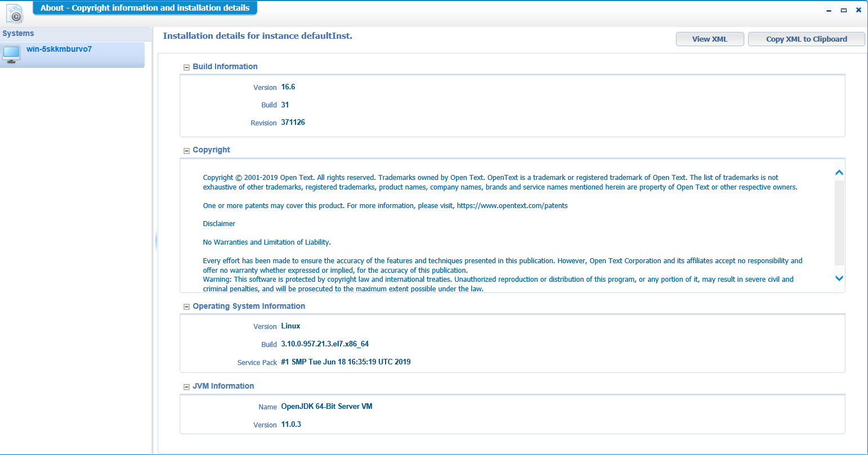Click the JVM Information section title
868x455 pixels.
223,386
